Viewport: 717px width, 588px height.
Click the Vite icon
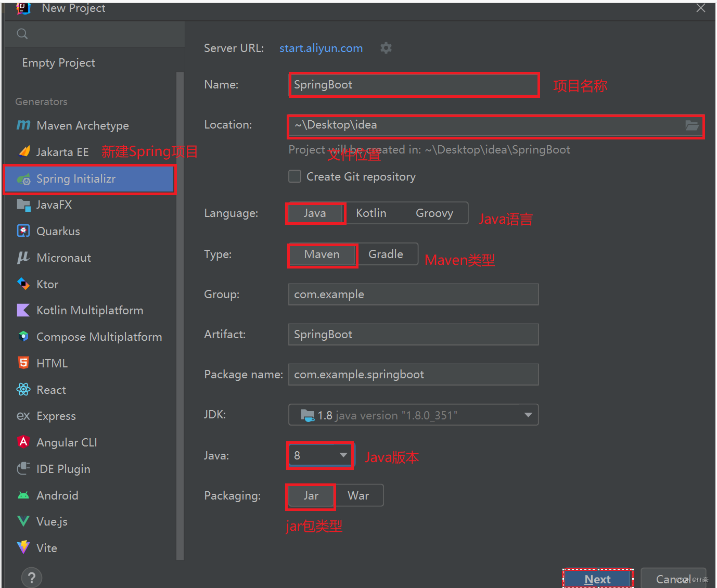click(23, 547)
